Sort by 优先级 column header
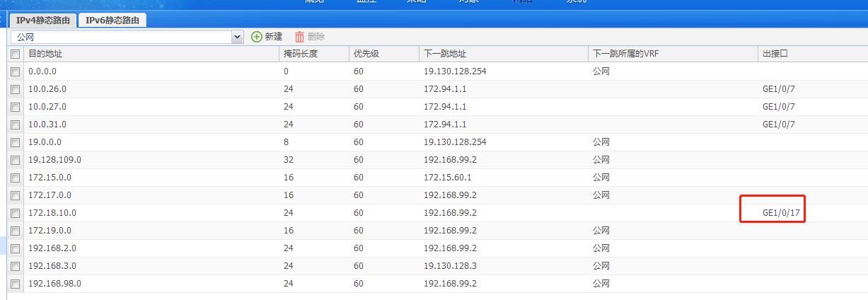The width and height of the screenshot is (868, 300). 385,54
